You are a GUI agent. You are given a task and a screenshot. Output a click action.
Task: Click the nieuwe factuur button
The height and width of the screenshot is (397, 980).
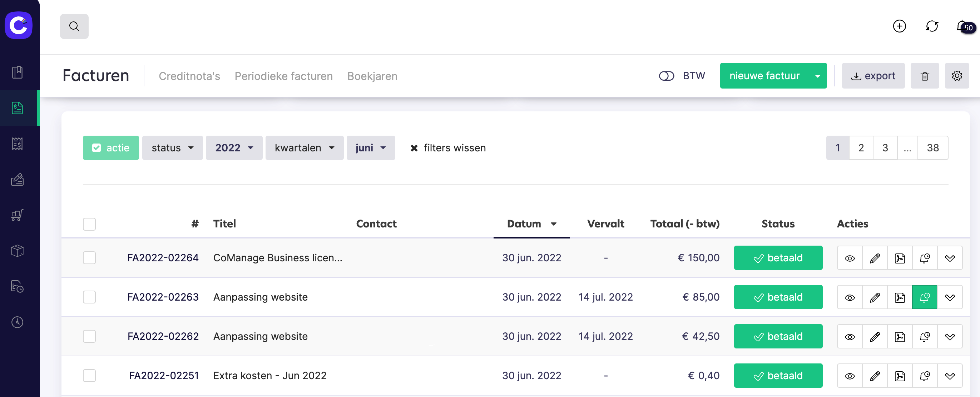click(x=764, y=76)
